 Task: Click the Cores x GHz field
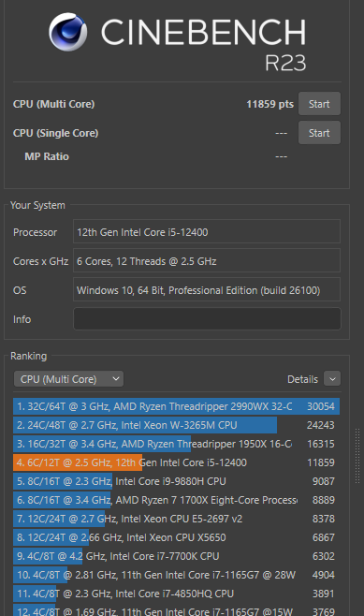point(207,261)
